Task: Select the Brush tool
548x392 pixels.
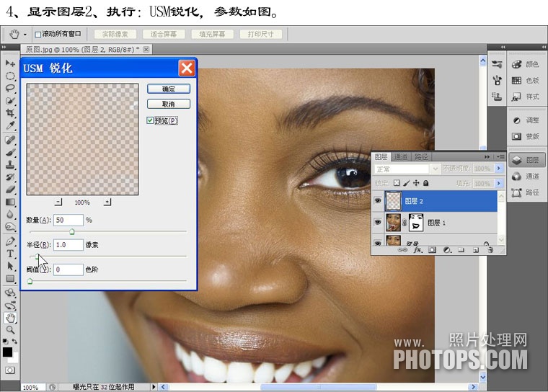Action: (x=10, y=153)
